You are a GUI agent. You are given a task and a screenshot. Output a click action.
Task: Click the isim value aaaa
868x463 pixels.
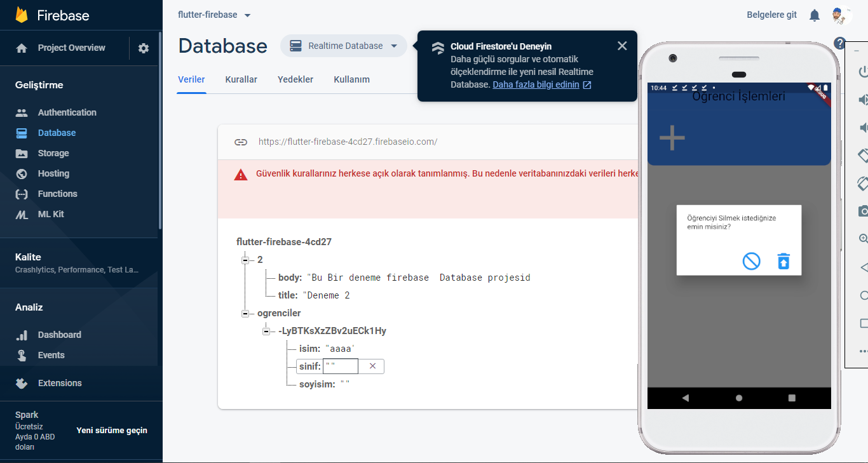coord(339,349)
